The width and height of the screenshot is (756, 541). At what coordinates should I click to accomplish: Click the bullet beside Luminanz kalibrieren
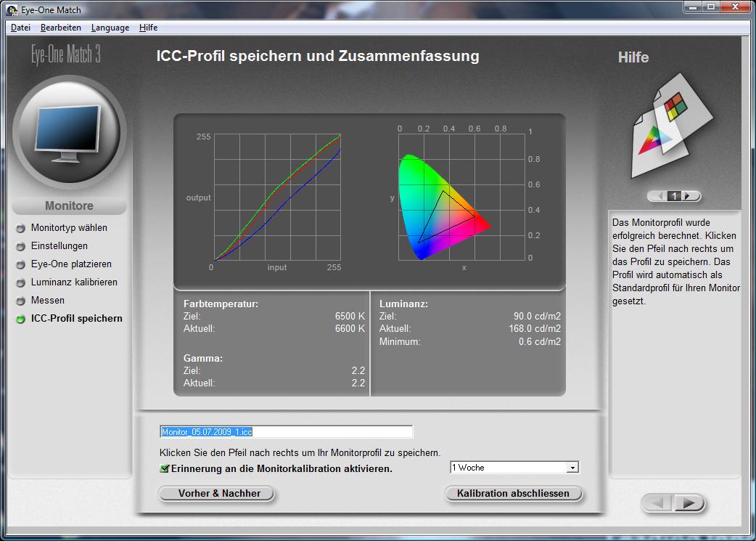(x=21, y=282)
